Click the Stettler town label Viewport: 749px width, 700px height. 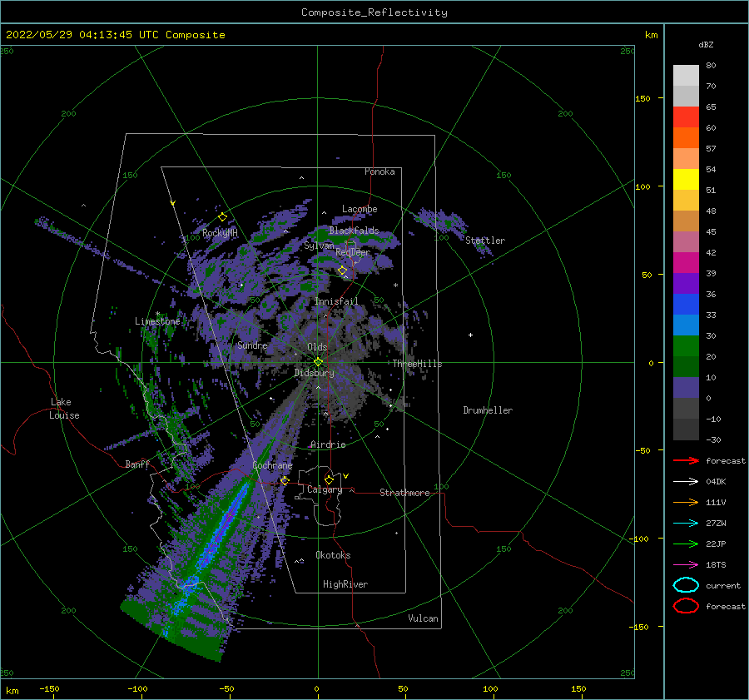click(485, 241)
